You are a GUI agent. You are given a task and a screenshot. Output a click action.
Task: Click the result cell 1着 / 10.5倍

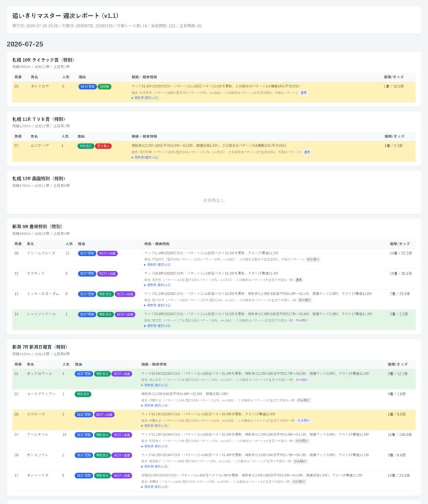click(393, 86)
